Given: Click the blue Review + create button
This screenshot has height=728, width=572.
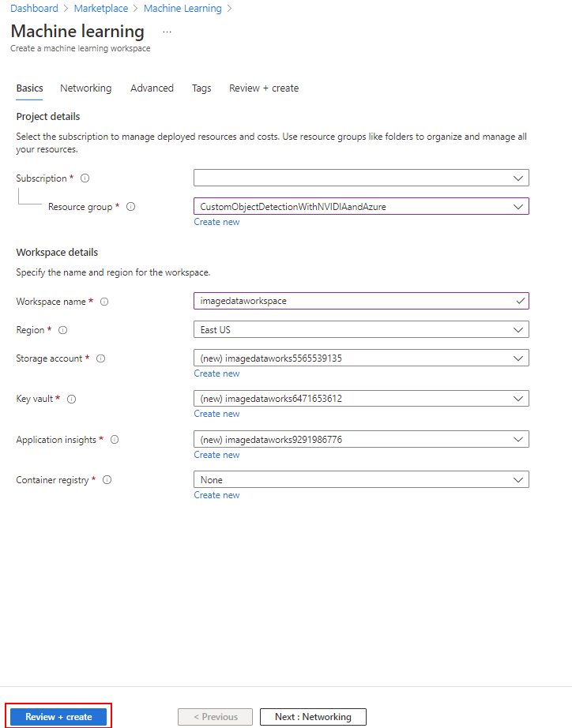Looking at the screenshot, I should click(58, 717).
